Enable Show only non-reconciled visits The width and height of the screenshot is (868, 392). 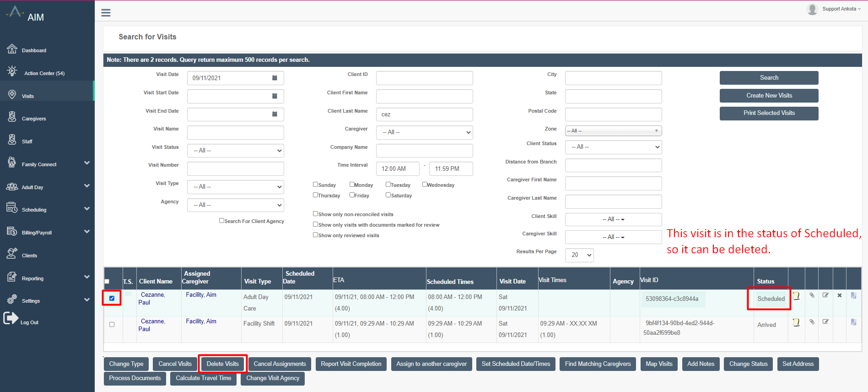tap(315, 214)
